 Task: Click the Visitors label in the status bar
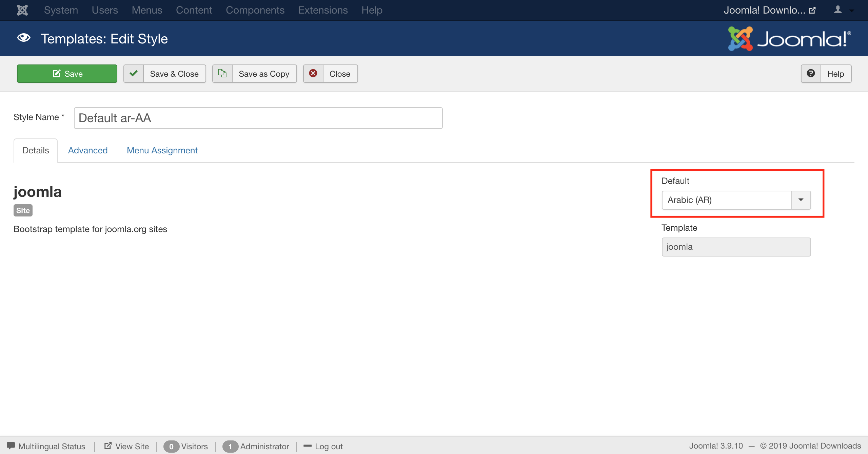tap(194, 446)
